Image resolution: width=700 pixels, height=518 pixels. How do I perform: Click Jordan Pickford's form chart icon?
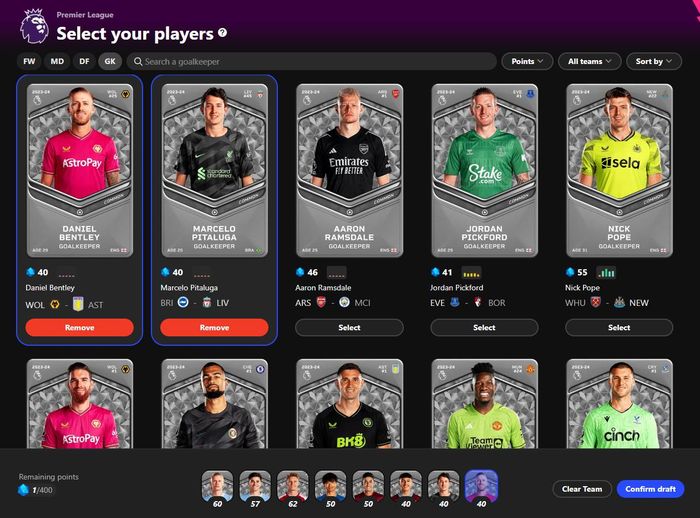click(x=471, y=272)
